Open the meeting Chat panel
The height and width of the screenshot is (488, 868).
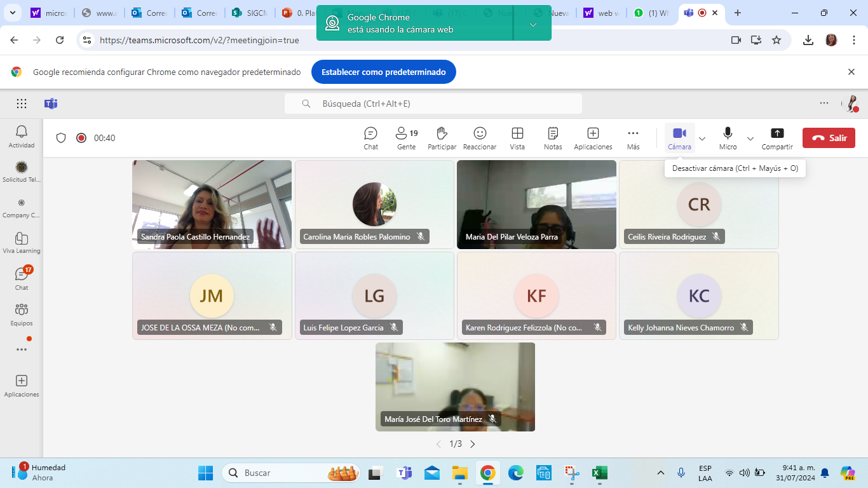pos(370,139)
